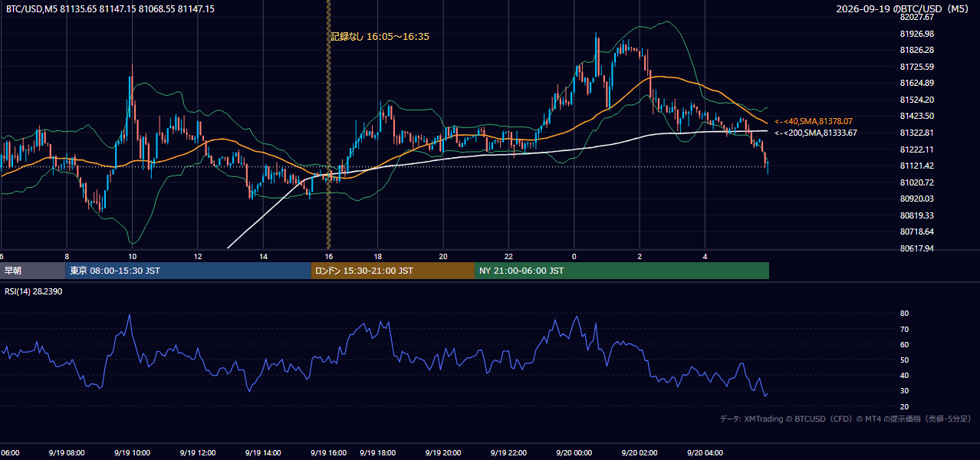
Task: Click price axis value 81624.89
Action: [916, 83]
